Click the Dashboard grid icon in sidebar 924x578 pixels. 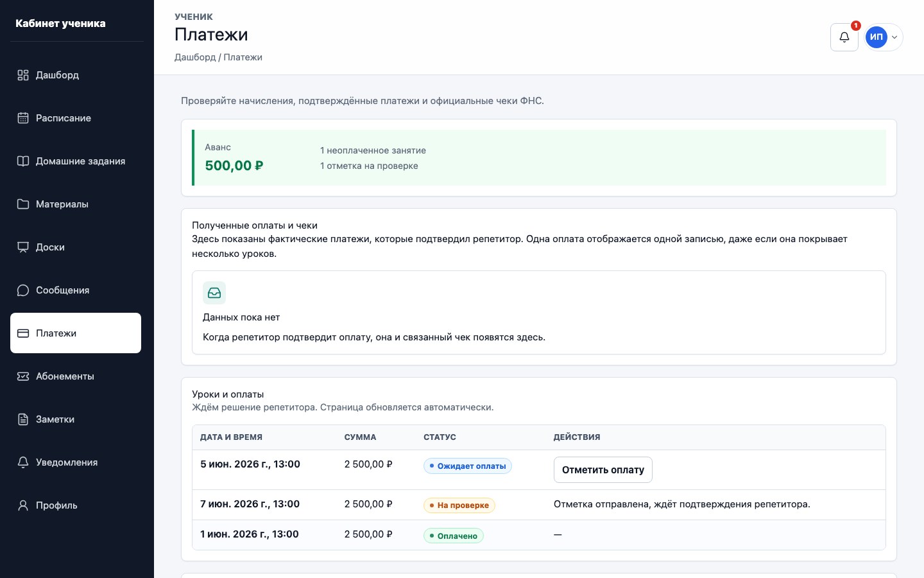tap(23, 75)
